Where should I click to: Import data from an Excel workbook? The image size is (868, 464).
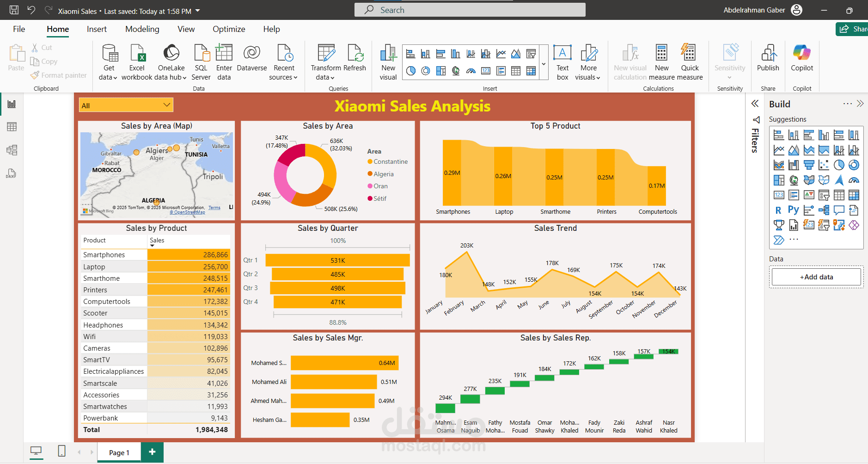(x=137, y=62)
